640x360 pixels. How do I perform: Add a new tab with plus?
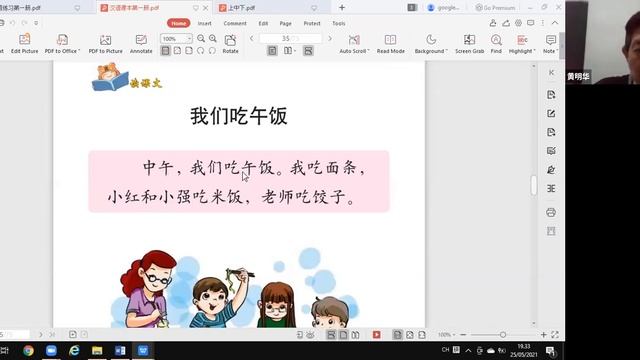pos(342,7)
